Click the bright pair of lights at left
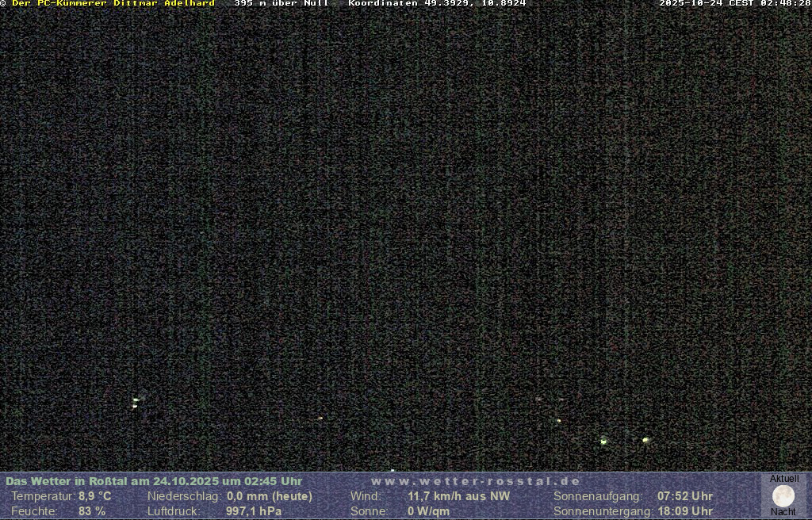 [x=136, y=403]
